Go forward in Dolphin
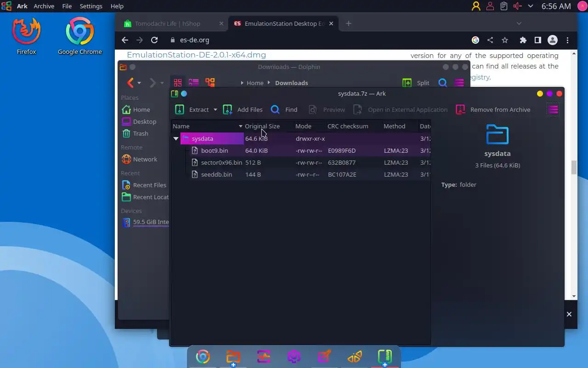The image size is (588, 368). click(153, 83)
